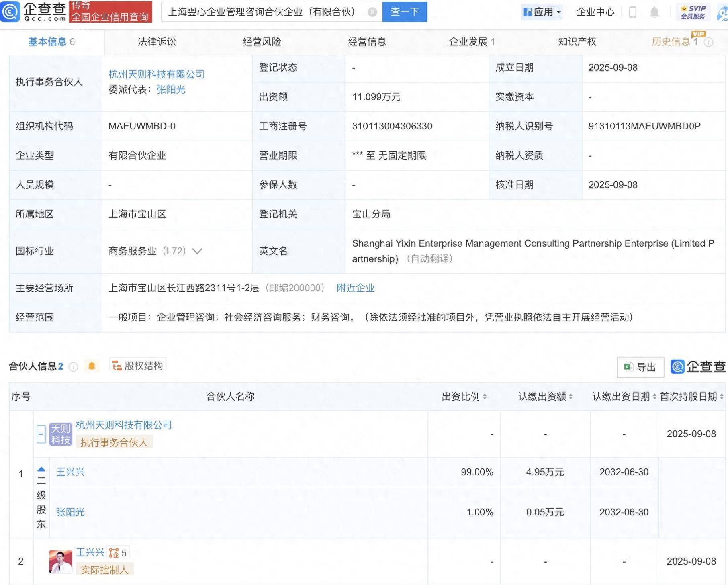Click the bell icon beside 合伙人信息
This screenshot has height=585, width=728.
click(92, 366)
